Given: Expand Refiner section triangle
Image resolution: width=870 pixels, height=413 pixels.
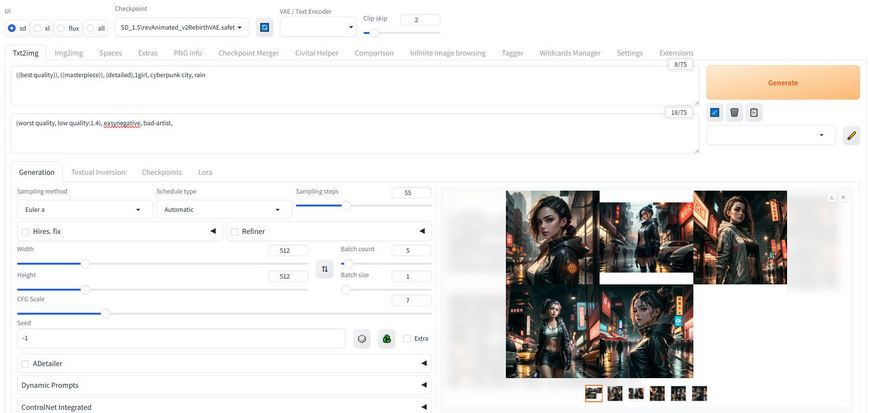Looking at the screenshot, I should click(x=422, y=231).
